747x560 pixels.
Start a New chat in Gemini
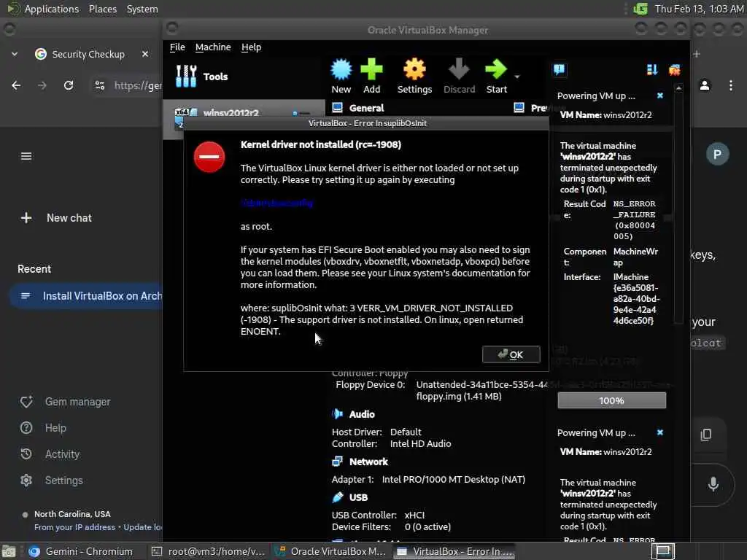56,218
